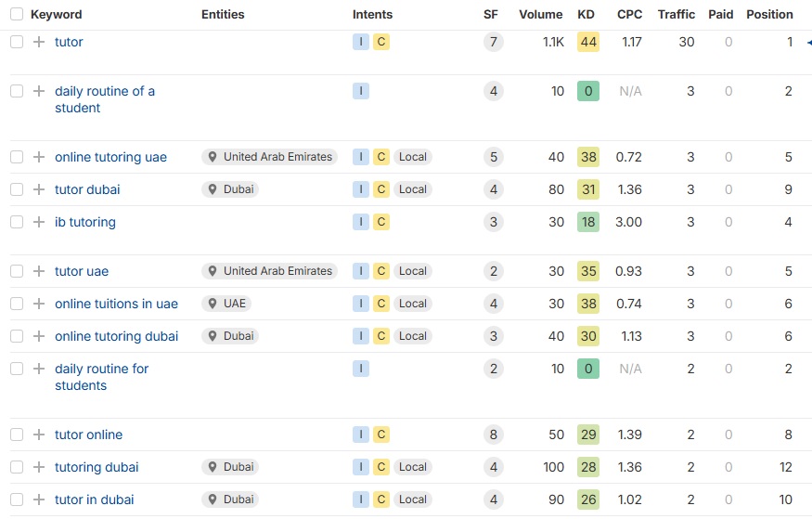Click the Commercial intent badge for 'ib tutoring'
The width and height of the screenshot is (812, 519).
pos(380,222)
